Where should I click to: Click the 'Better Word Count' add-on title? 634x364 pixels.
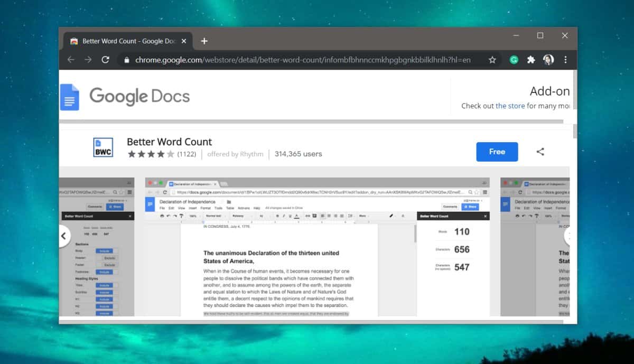(169, 142)
